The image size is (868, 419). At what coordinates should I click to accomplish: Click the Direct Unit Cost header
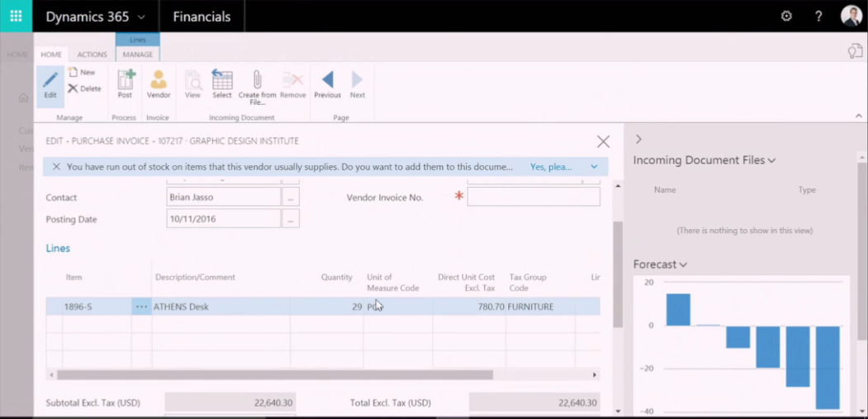[x=466, y=283]
